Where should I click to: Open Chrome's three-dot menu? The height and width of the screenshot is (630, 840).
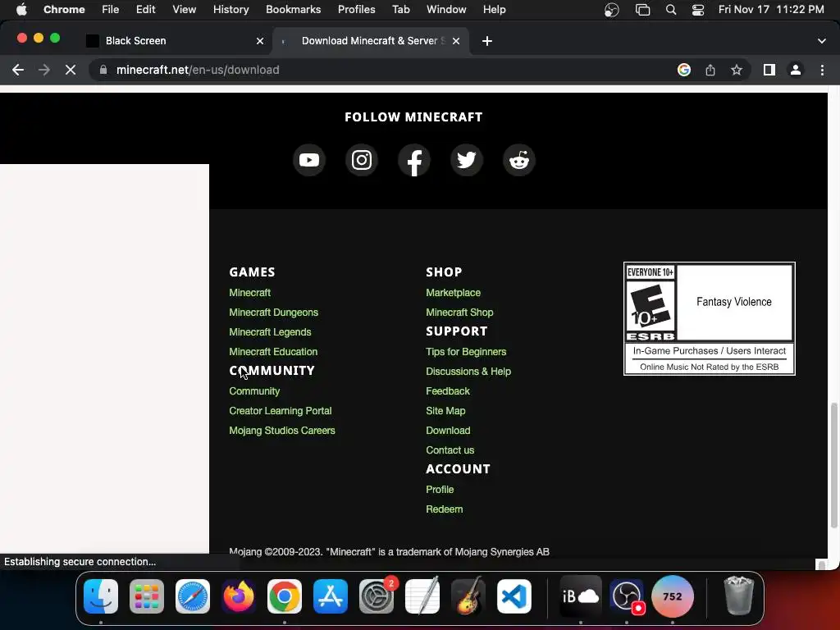coord(822,70)
